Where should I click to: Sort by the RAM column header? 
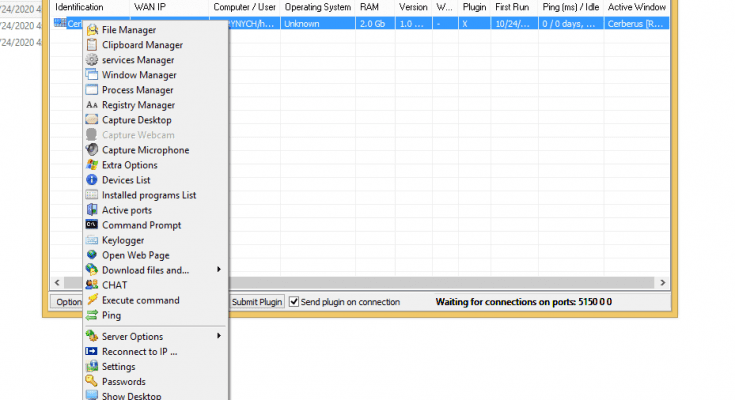pos(369,7)
